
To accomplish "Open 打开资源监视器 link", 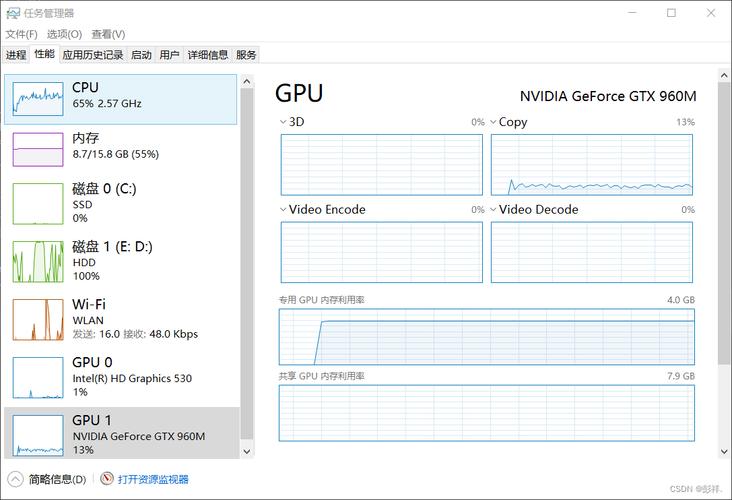I will (x=153, y=479).
